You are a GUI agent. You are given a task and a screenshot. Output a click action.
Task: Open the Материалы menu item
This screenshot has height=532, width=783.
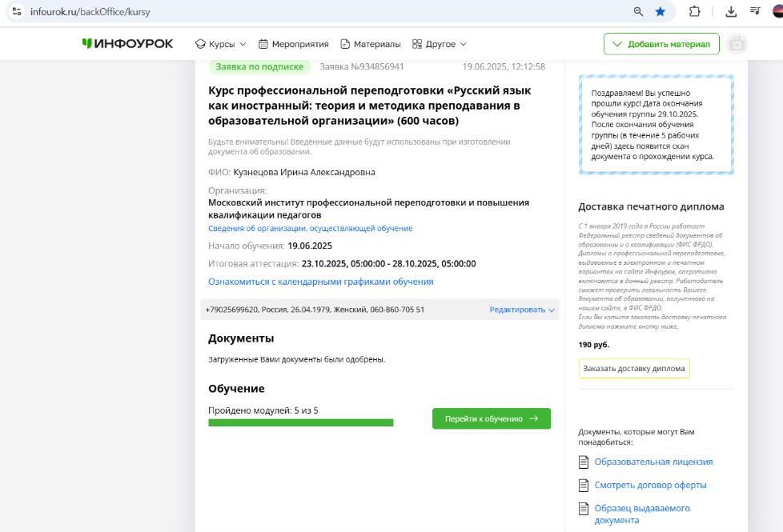(371, 44)
